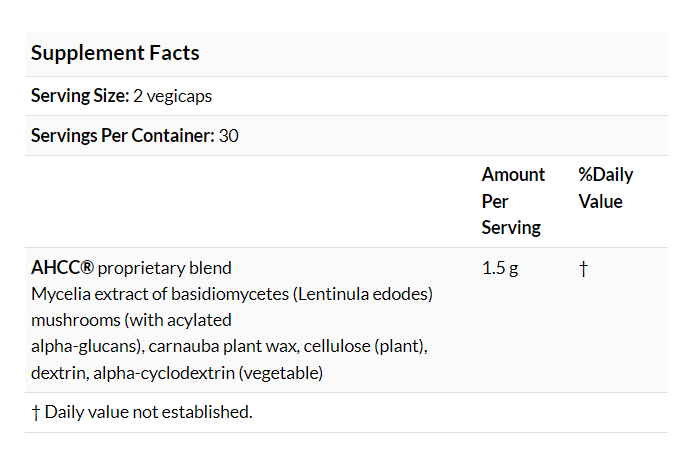The width and height of the screenshot is (698, 461).
Task: Click the bold AHCC® ingredient name
Action: [62, 268]
